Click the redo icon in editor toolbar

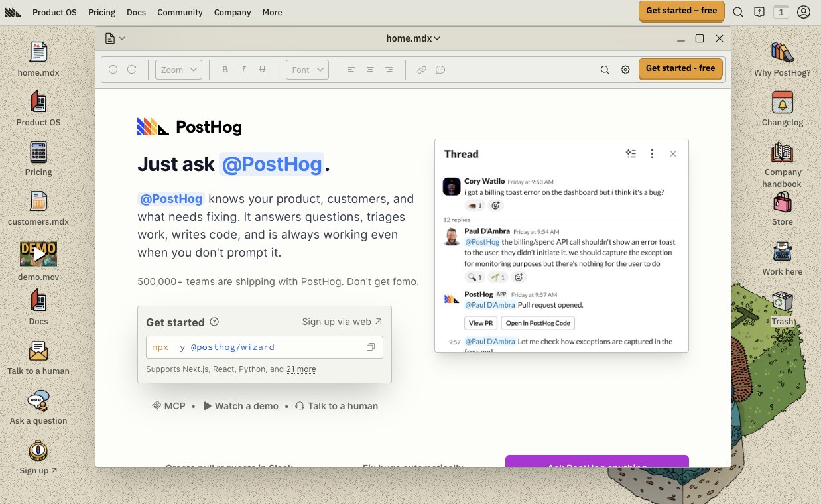[131, 70]
